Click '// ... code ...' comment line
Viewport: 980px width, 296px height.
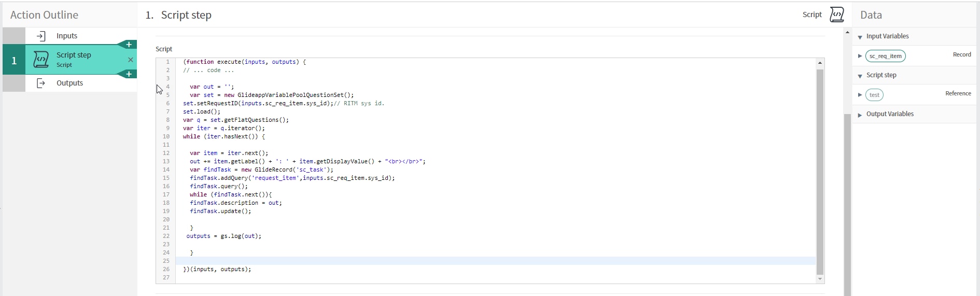click(208, 70)
